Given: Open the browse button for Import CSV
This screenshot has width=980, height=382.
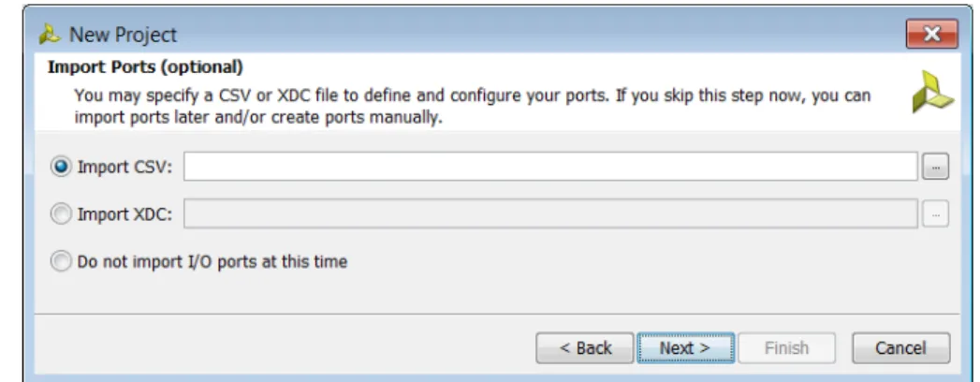Looking at the screenshot, I should coord(935,167).
